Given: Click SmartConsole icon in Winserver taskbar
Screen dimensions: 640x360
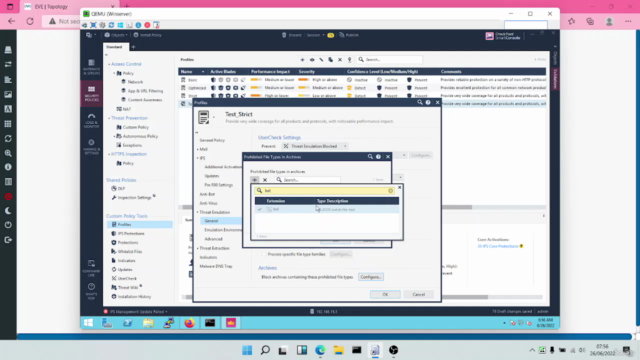Looking at the screenshot, I should 231,323.
